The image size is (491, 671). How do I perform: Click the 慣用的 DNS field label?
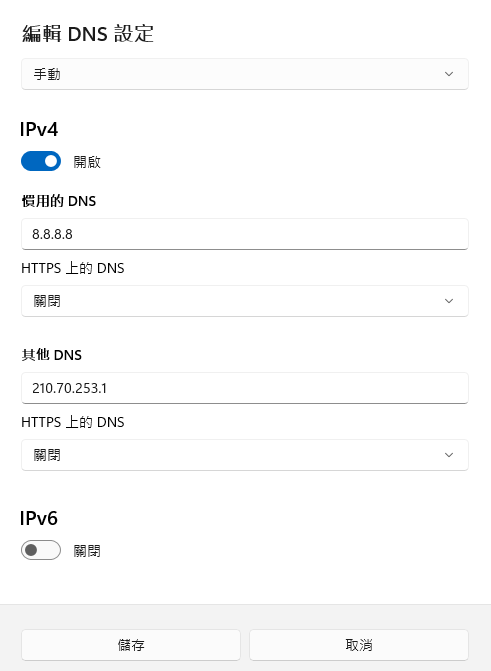59,201
